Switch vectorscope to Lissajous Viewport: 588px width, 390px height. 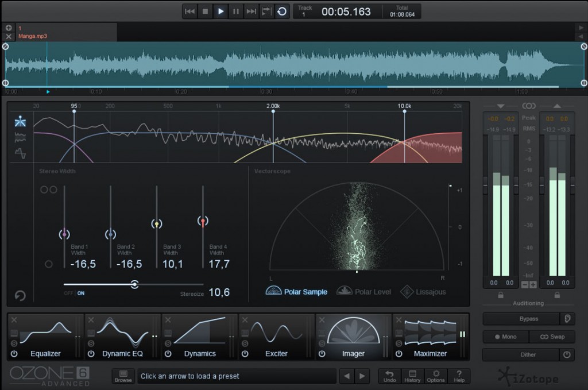[423, 291]
